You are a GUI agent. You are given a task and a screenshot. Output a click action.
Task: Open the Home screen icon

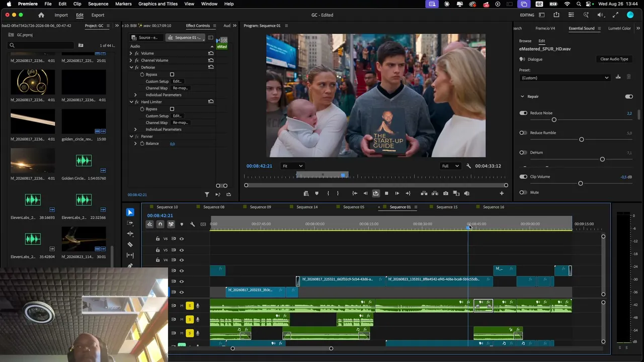coord(41,15)
